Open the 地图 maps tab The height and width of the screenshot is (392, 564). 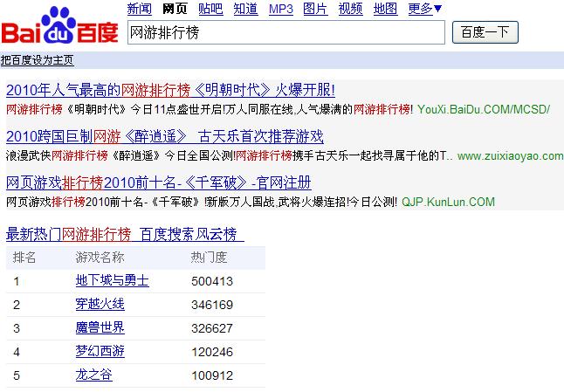point(386,9)
